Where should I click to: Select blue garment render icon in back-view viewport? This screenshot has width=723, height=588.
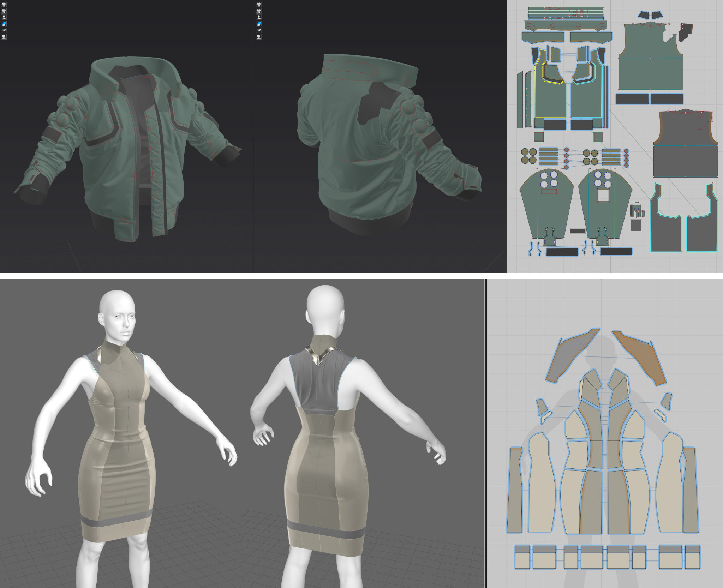tap(259, 24)
